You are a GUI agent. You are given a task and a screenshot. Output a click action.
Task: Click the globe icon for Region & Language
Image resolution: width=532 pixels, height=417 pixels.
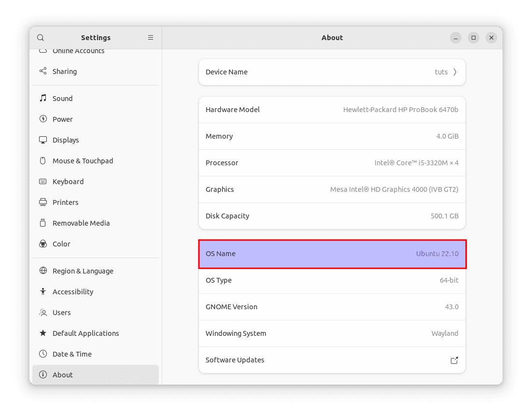click(43, 271)
